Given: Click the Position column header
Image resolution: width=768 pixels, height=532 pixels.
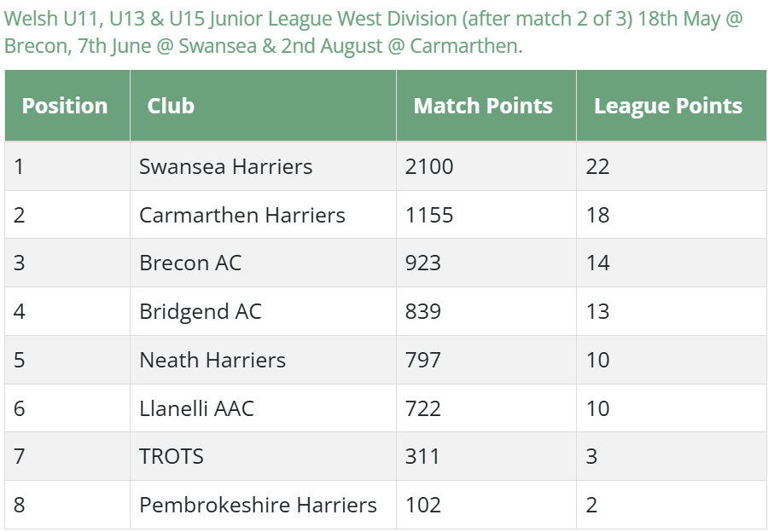Looking at the screenshot, I should click(x=67, y=106).
